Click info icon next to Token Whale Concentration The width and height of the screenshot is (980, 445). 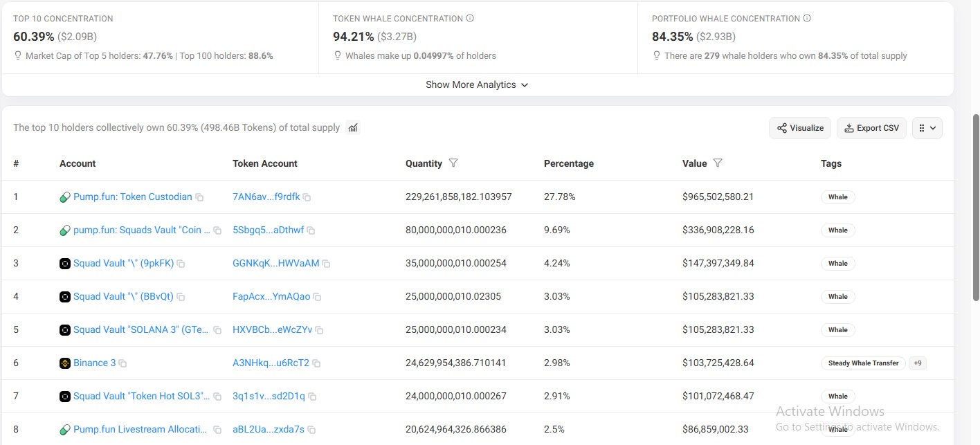470,19
